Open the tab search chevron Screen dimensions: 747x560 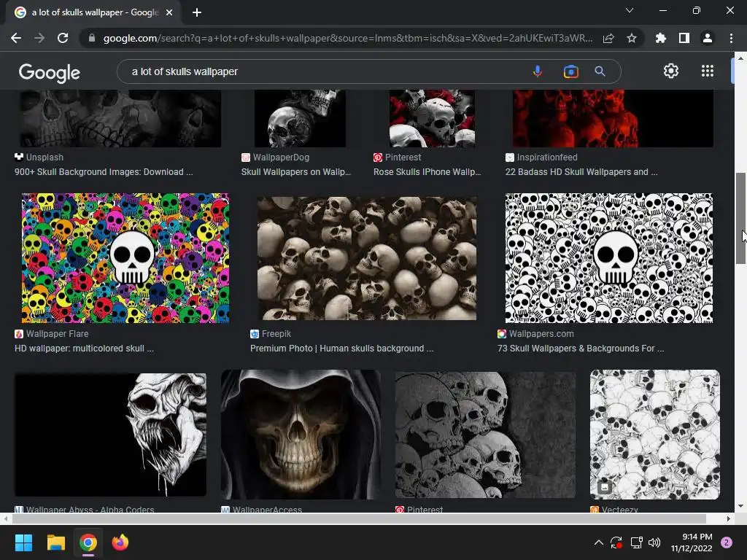[630, 10]
